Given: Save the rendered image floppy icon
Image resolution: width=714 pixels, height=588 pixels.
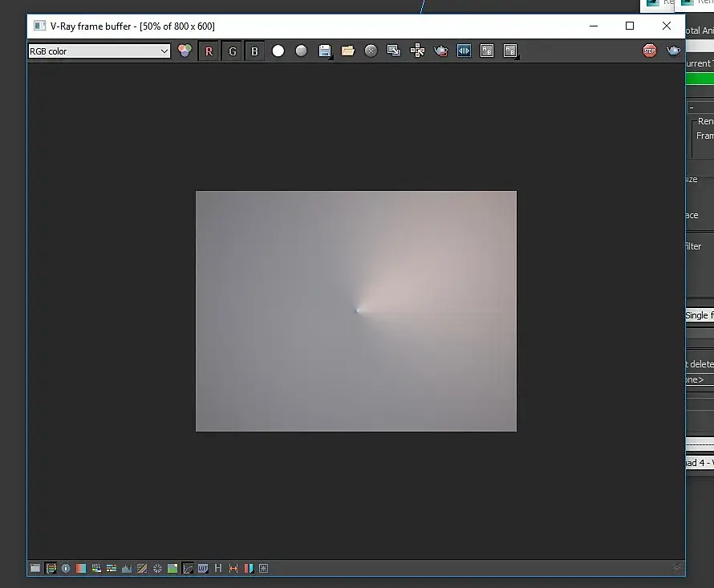Looking at the screenshot, I should click(325, 51).
